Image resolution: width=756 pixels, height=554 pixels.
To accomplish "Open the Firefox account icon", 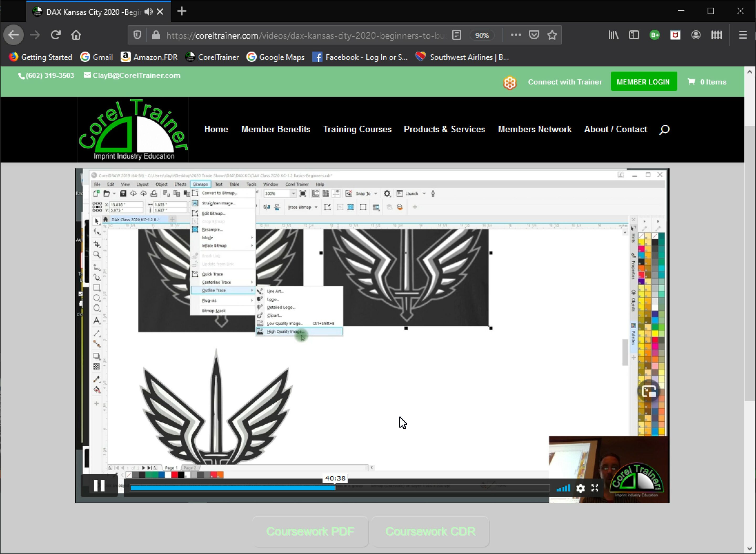I will 696,35.
